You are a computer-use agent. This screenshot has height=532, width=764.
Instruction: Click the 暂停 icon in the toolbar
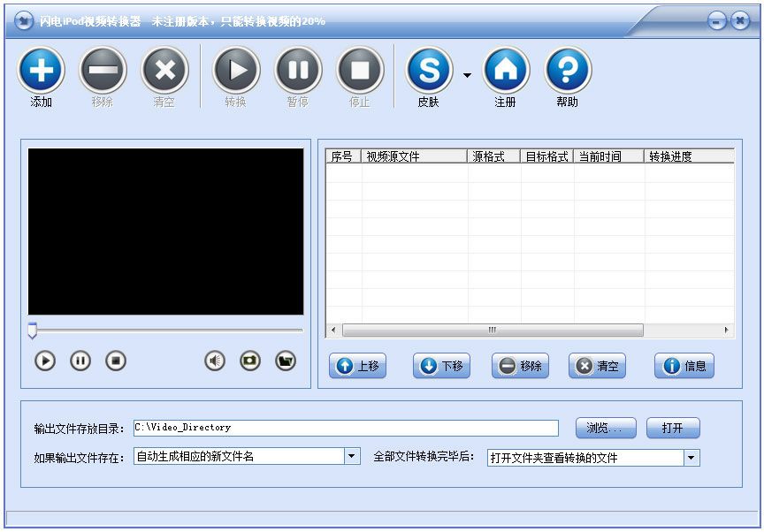[298, 71]
